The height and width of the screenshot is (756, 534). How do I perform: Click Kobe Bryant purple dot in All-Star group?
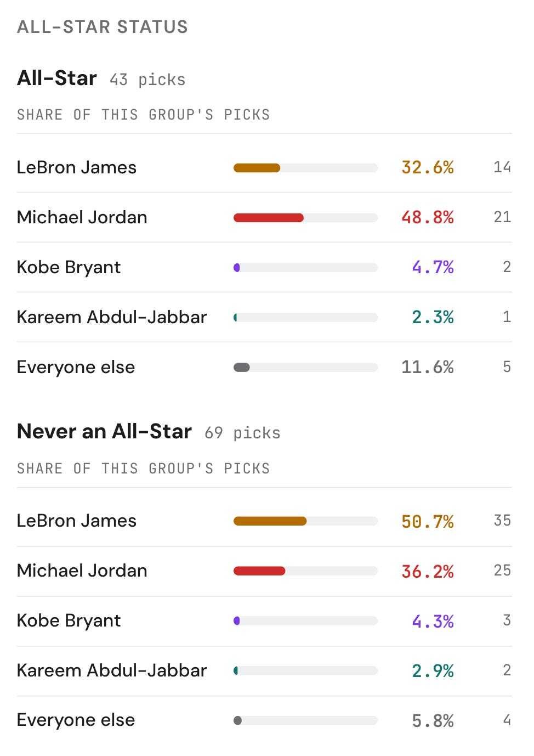pos(237,268)
